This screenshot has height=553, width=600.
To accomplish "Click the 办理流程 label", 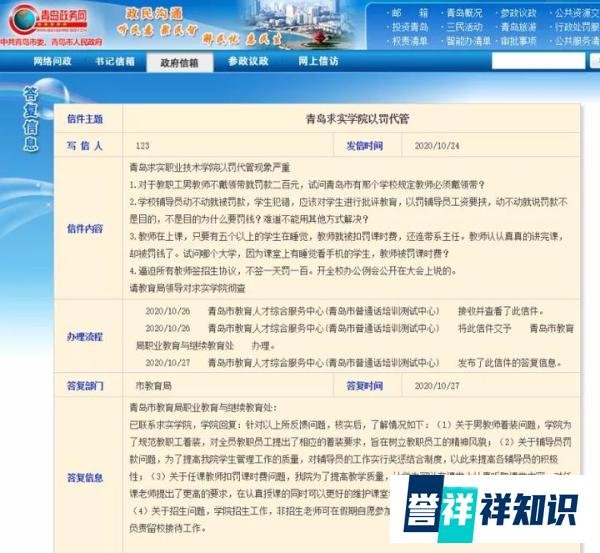I will (85, 337).
